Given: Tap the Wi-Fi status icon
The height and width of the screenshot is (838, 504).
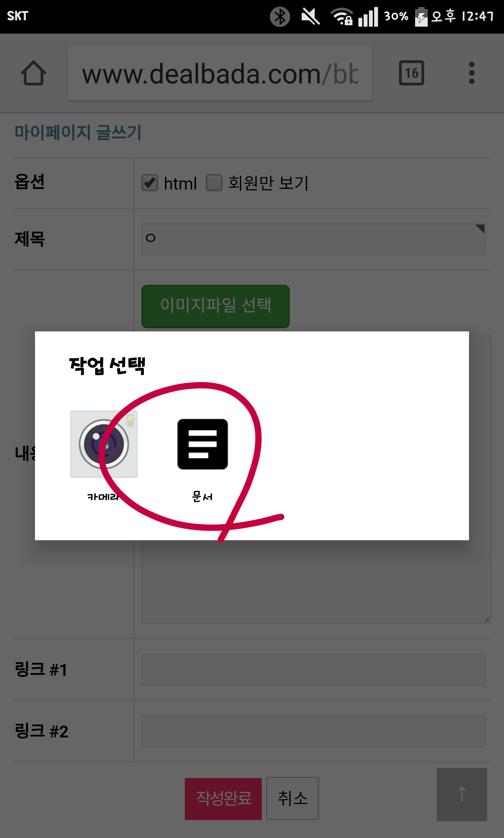Looking at the screenshot, I should (342, 16).
